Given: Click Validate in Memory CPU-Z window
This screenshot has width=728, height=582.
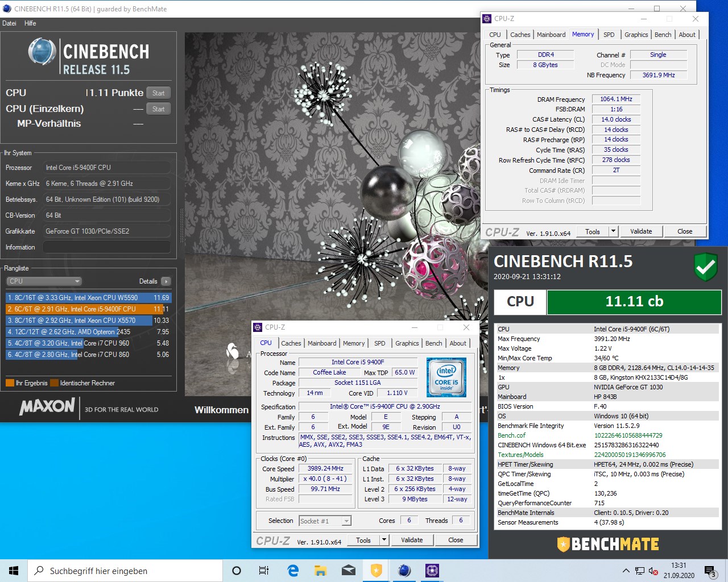Looking at the screenshot, I should click(x=641, y=231).
